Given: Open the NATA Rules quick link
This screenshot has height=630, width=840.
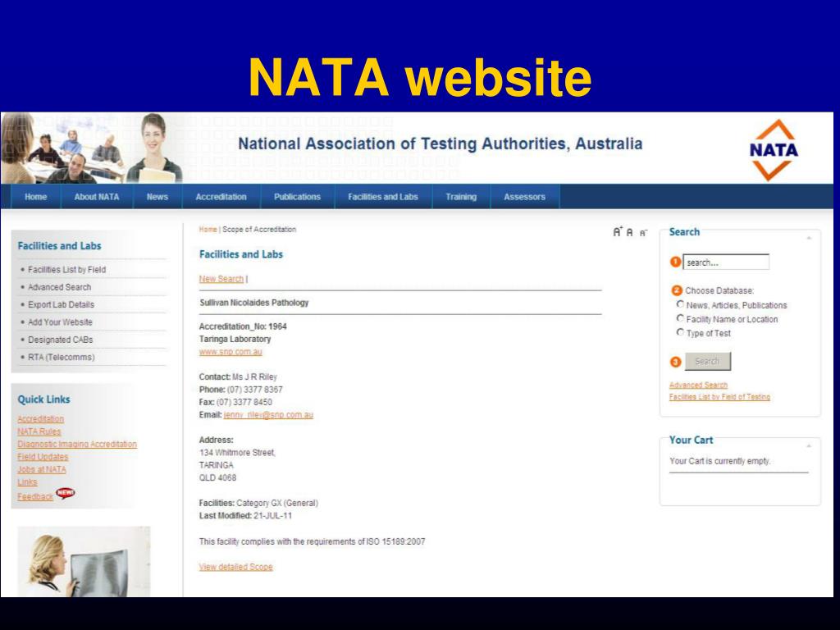Looking at the screenshot, I should pyautogui.click(x=39, y=431).
